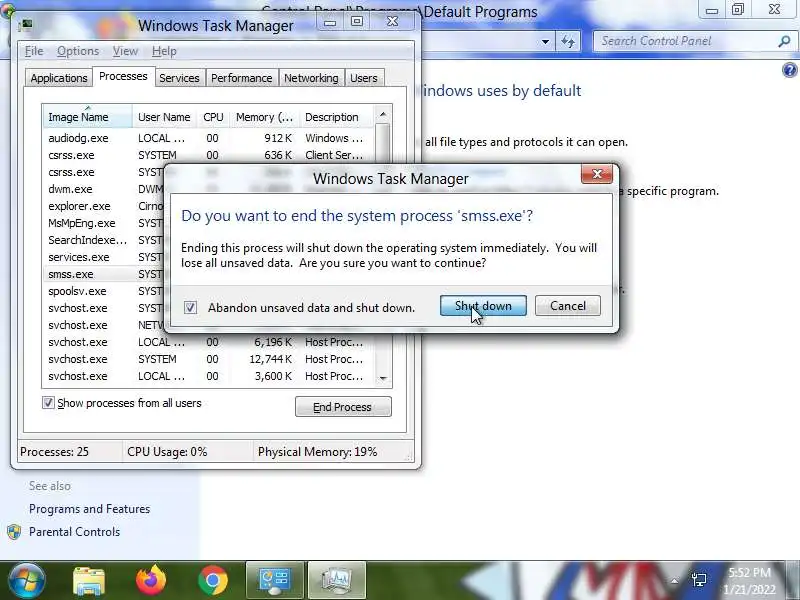
Task: Click the Search Control Panel field
Action: (686, 41)
